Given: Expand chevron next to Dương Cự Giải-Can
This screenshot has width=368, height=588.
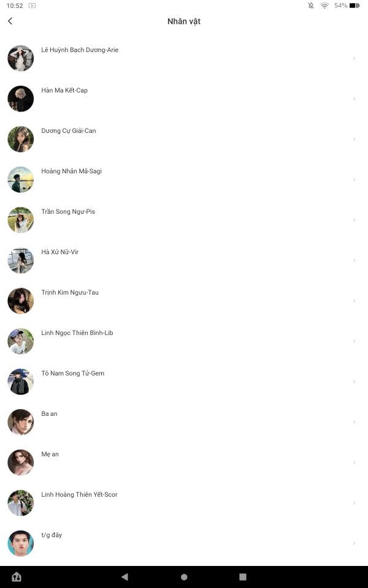Looking at the screenshot, I should (x=354, y=139).
